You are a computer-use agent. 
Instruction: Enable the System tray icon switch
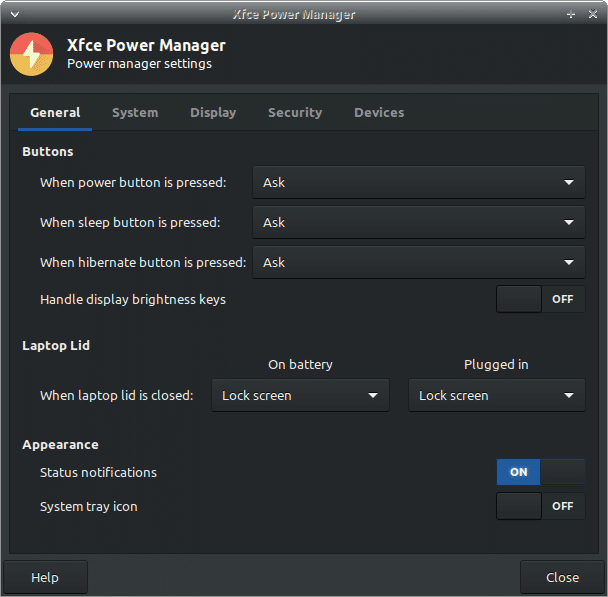pos(541,506)
